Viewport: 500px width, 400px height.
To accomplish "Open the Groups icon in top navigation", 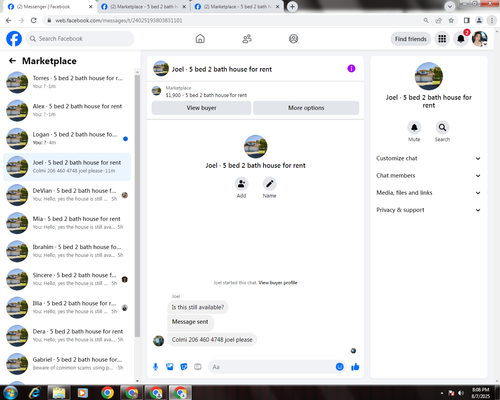I will pos(293,39).
